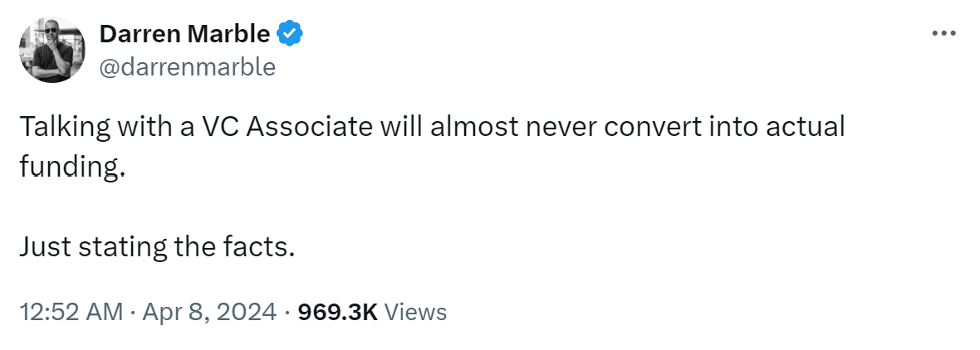
Task: Open Darren Marble's profile picture
Action: point(52,51)
